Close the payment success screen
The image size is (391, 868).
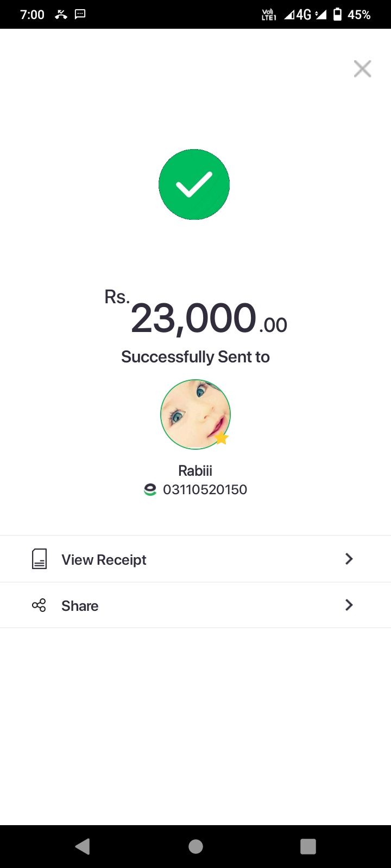(x=362, y=69)
